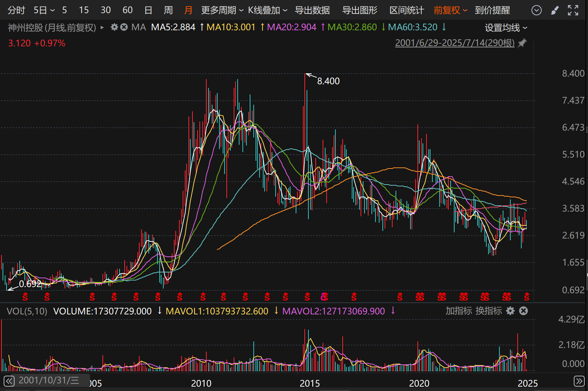Open K线叠加 overlay dropdown

[x=268, y=10]
